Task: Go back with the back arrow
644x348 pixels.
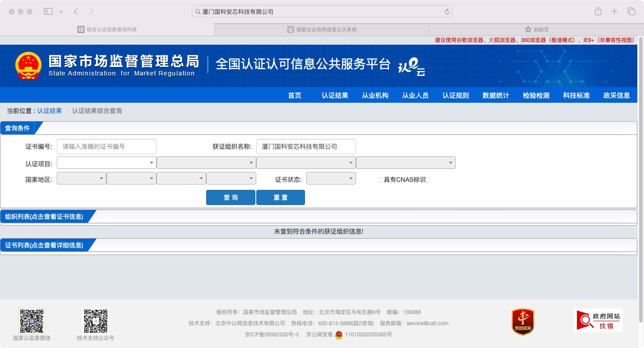Action: pyautogui.click(x=76, y=12)
